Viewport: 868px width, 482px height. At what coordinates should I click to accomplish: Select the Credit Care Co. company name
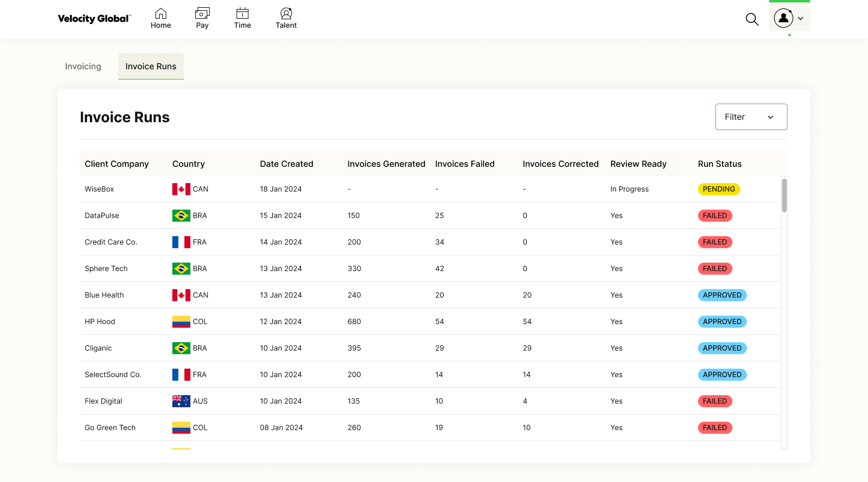(x=111, y=242)
